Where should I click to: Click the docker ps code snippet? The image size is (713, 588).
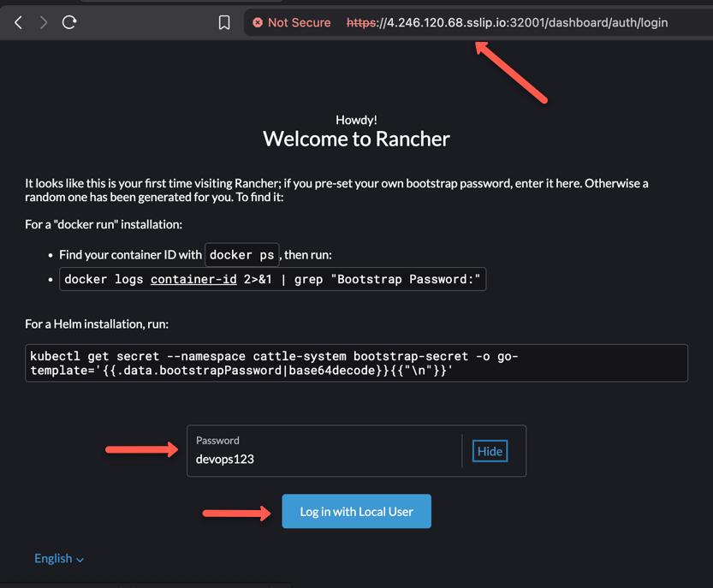(x=241, y=254)
